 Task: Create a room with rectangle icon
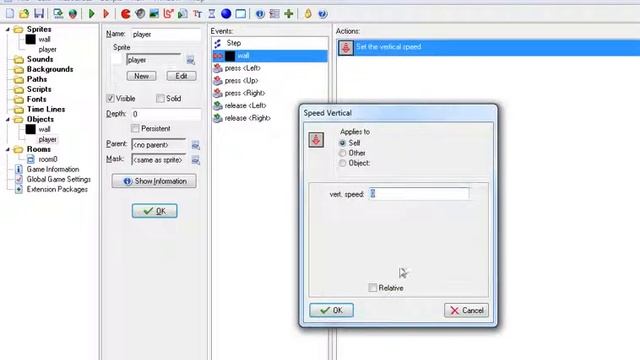pos(241,14)
